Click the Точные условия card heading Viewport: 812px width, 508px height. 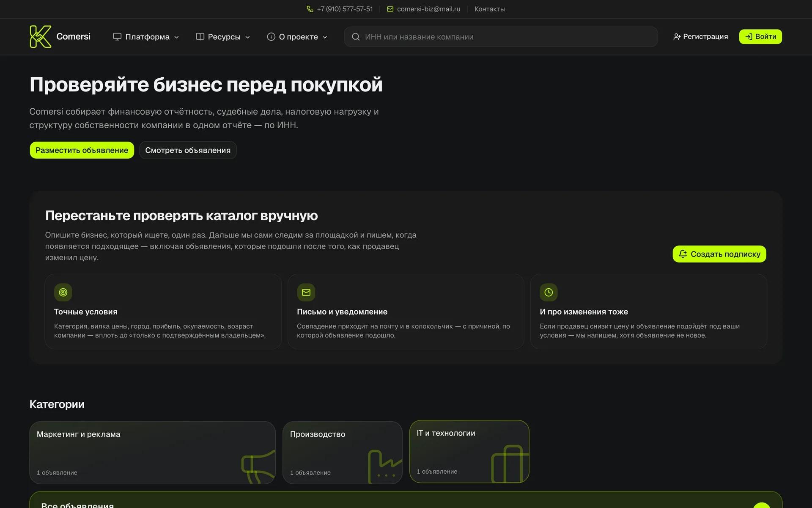tap(86, 312)
